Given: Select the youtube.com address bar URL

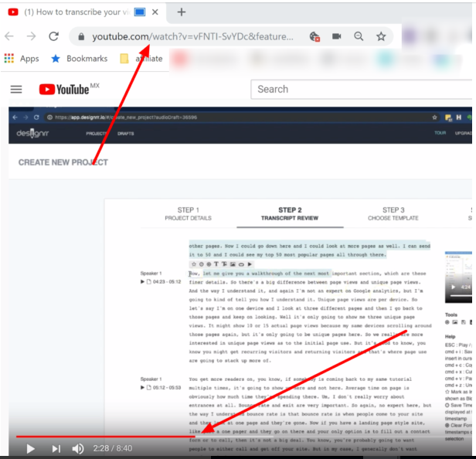Looking at the screenshot, I should point(192,37).
